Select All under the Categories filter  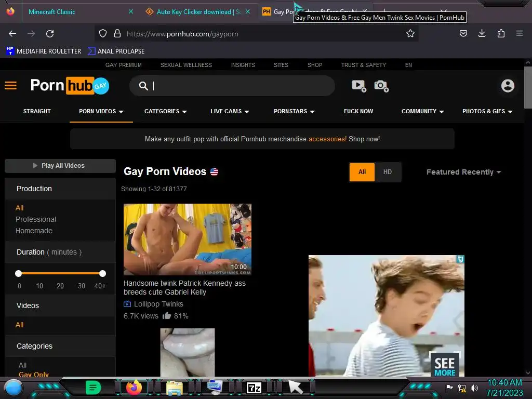[x=22, y=365]
